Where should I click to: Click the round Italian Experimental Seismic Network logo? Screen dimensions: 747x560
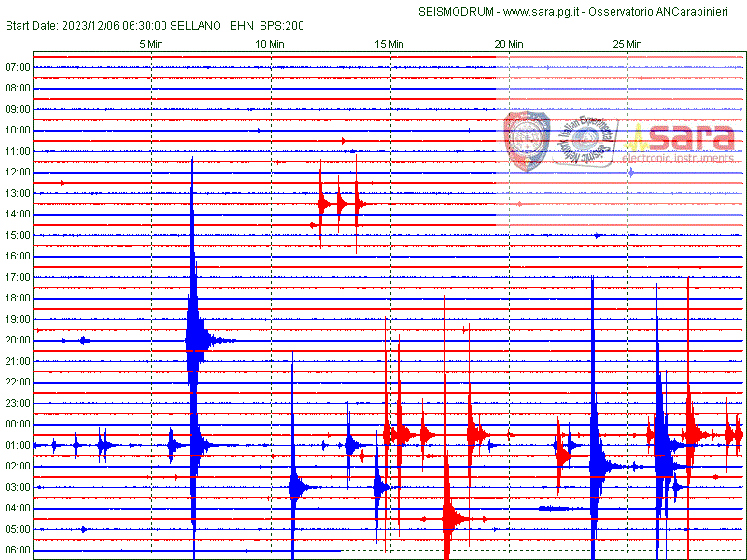tap(590, 142)
